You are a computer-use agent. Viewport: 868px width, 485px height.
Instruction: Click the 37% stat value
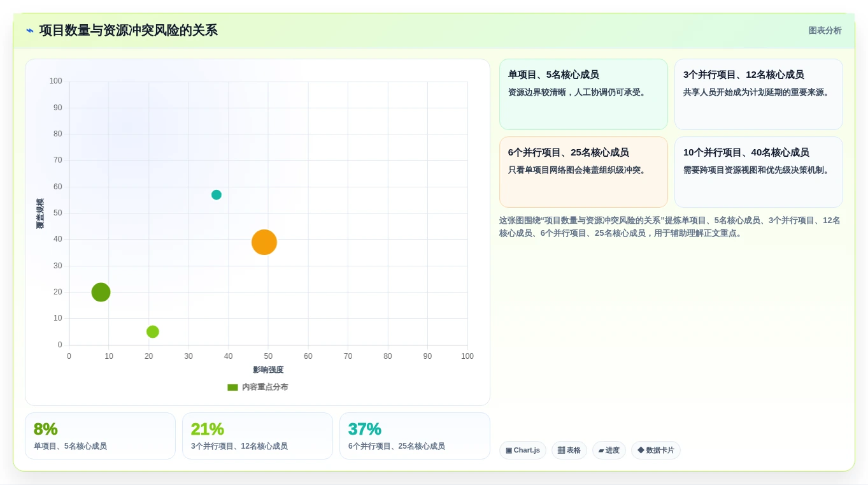point(365,429)
